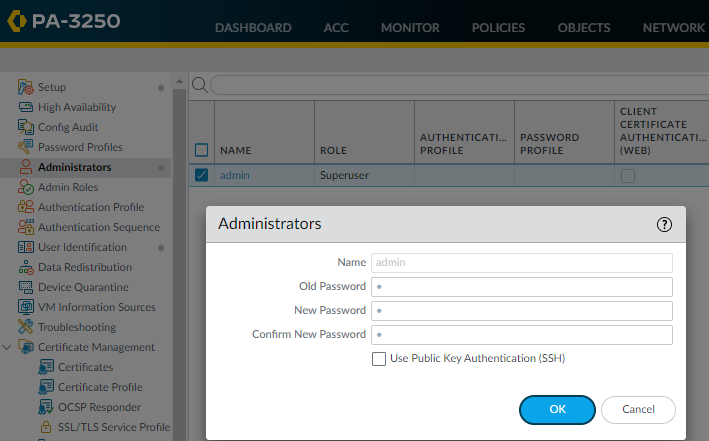Select the Config Audit icon
The height and width of the screenshot is (441, 709).
coord(26,127)
